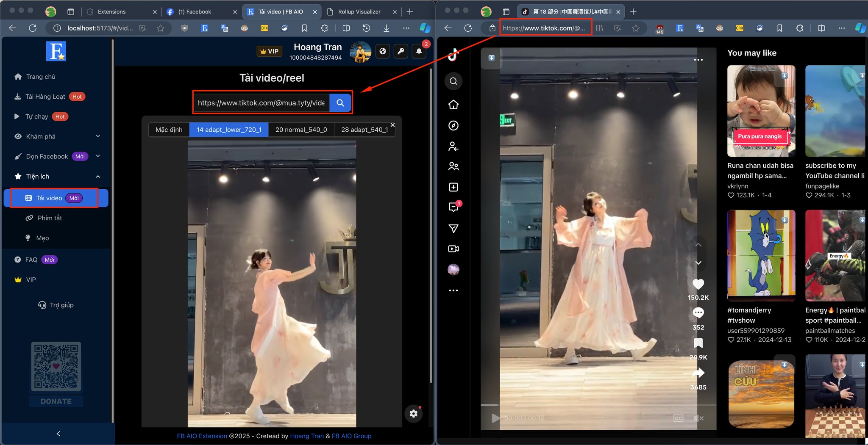Close the video preview panel X
This screenshot has height=445, width=868.
[392, 125]
